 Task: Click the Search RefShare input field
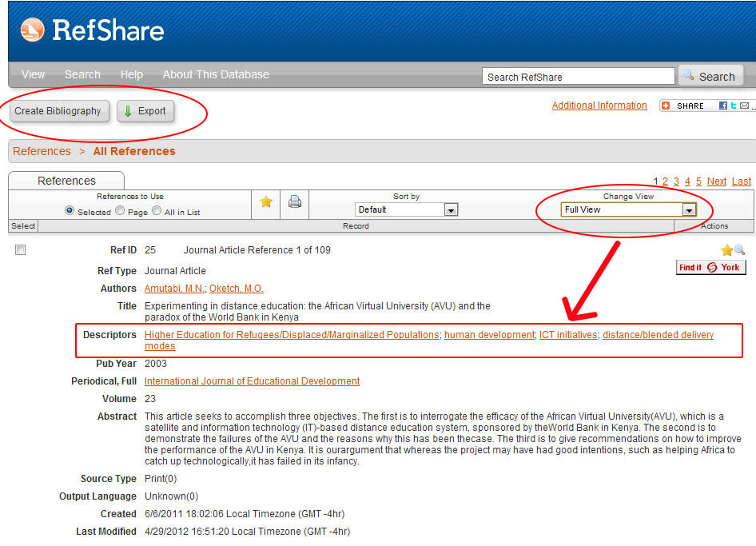[578, 77]
